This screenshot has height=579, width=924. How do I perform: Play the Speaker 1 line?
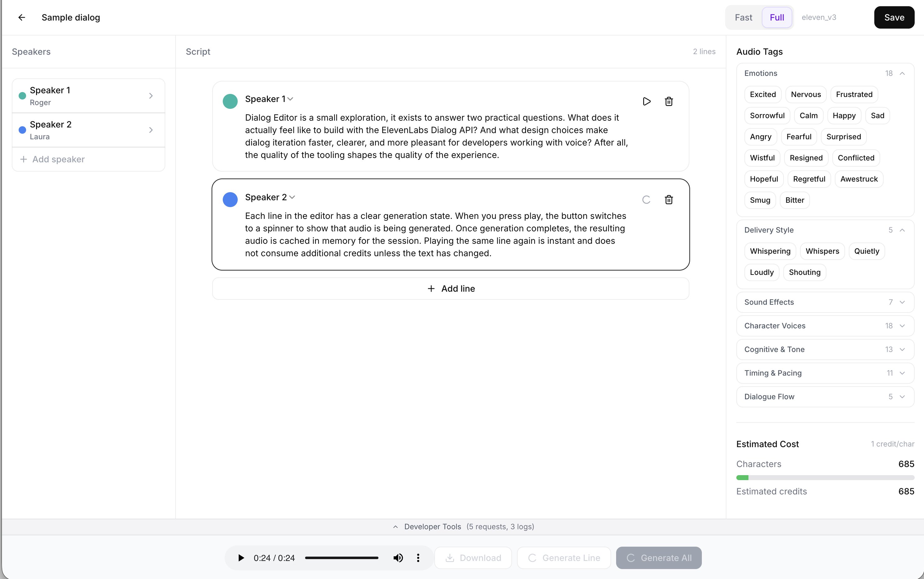(x=647, y=101)
